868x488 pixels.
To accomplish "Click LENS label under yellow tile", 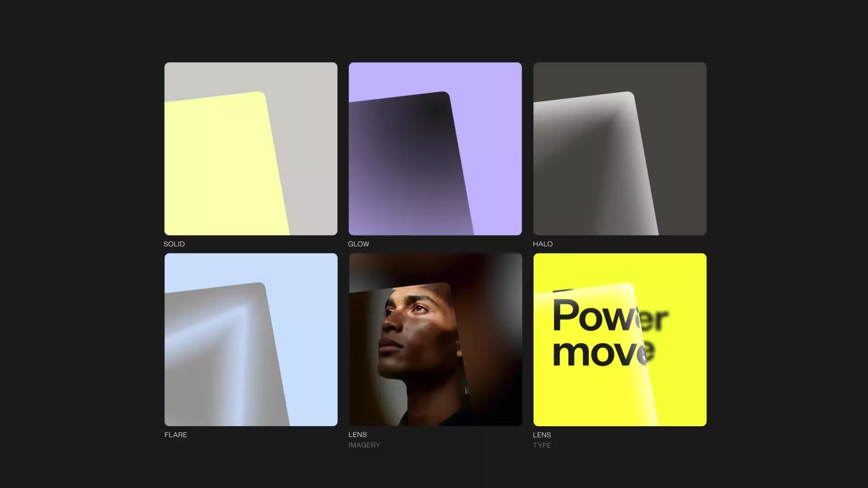I will pyautogui.click(x=542, y=435).
